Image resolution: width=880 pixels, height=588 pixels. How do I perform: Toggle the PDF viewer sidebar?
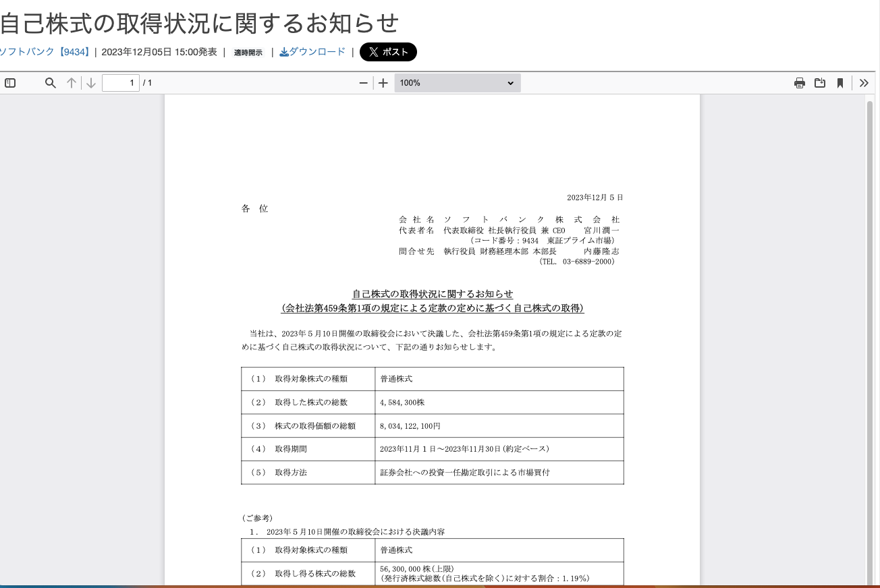pyautogui.click(x=10, y=83)
